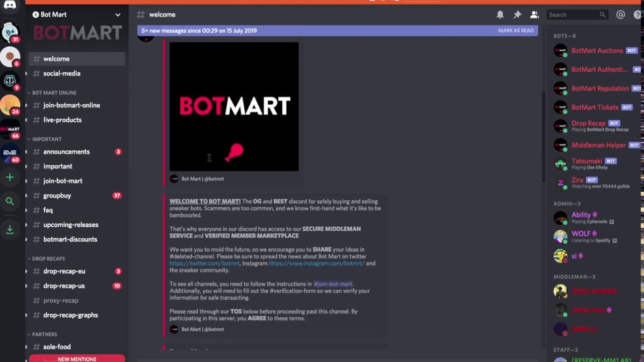The width and height of the screenshot is (644, 362).
Task: Toggle member list icon
Action: pyautogui.click(x=534, y=15)
